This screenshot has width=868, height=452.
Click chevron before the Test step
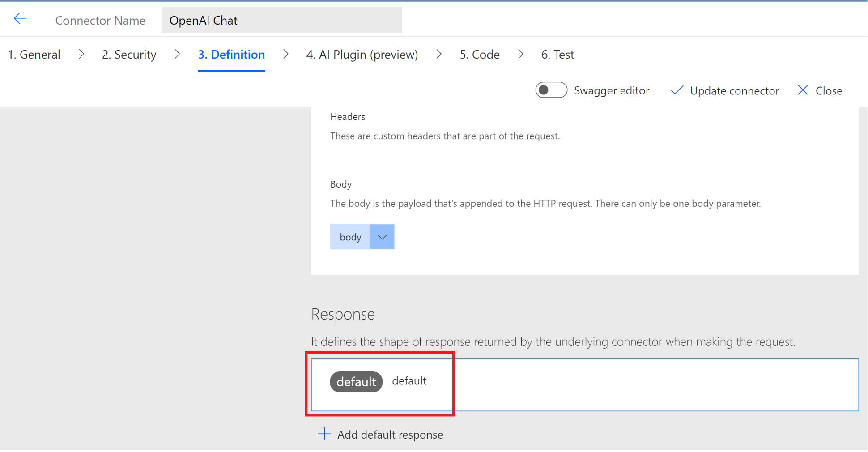pos(521,55)
